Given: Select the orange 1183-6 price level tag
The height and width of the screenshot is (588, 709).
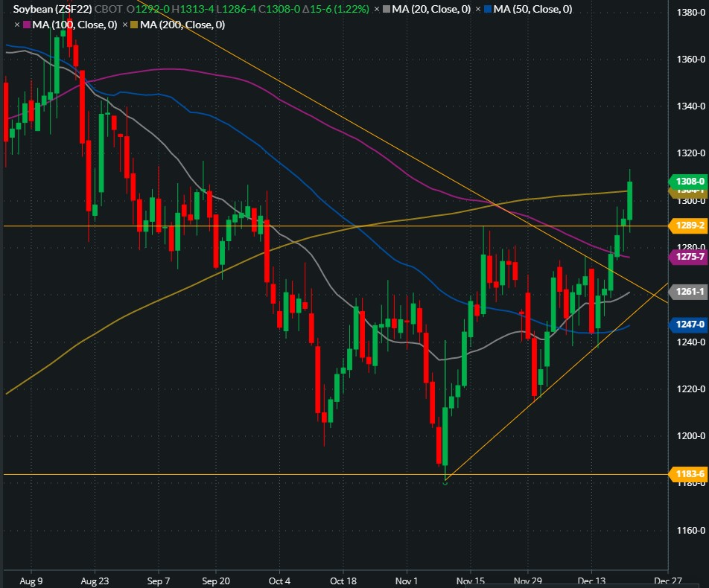Looking at the screenshot, I should (x=688, y=474).
